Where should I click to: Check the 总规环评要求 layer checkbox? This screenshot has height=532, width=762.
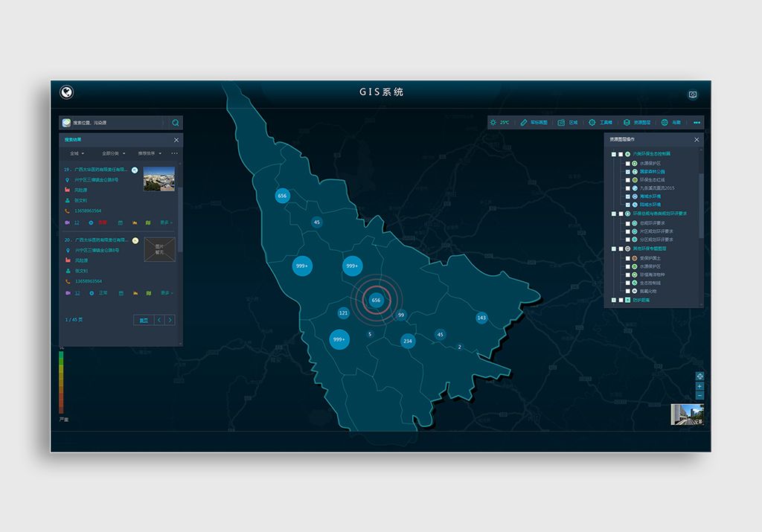pos(627,223)
